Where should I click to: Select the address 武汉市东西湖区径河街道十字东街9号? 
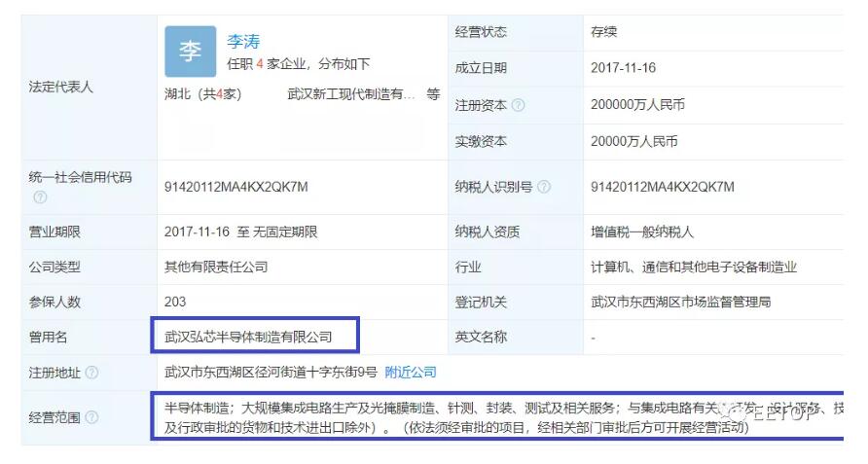pos(271,373)
